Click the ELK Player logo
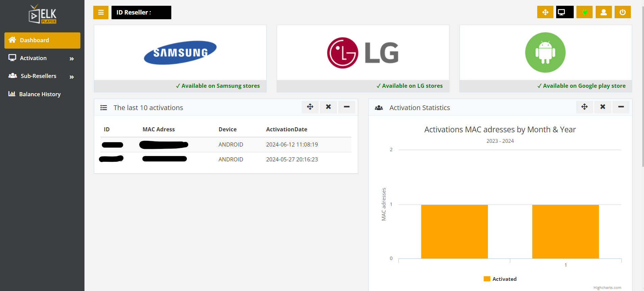The width and height of the screenshot is (644, 291). [43, 14]
